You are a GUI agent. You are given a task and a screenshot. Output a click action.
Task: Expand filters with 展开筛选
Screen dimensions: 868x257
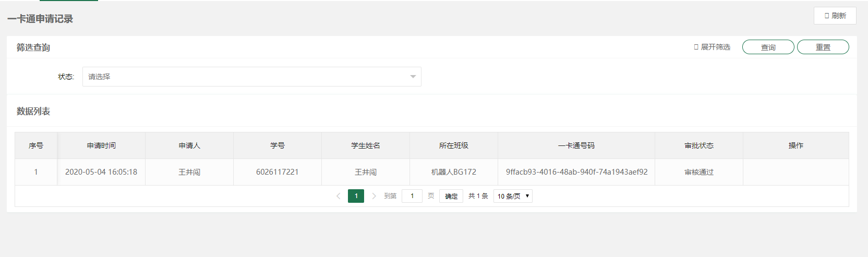712,47
